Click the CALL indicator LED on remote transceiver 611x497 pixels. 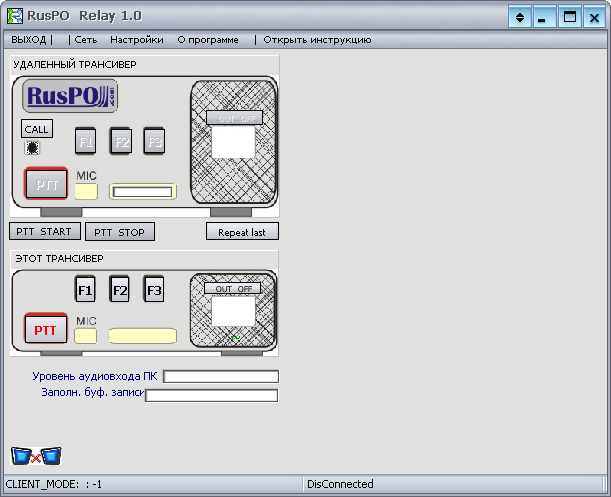tap(33, 148)
